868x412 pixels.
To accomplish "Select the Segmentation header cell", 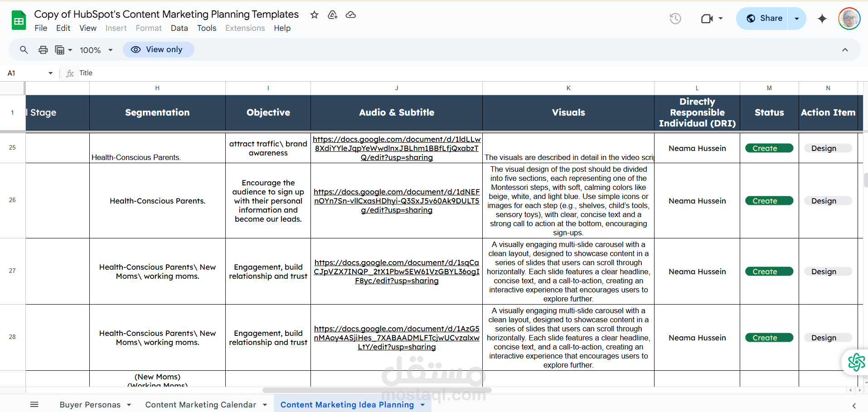I will pos(157,112).
